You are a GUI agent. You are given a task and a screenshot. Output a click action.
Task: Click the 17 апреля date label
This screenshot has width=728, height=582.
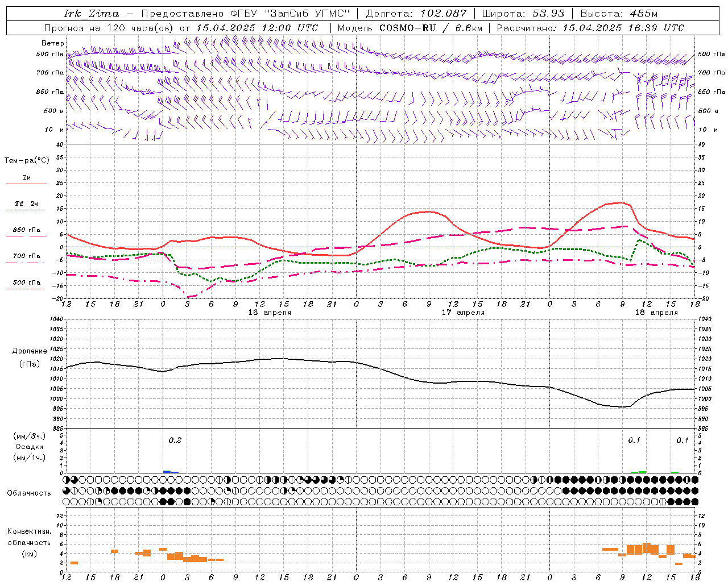coord(463,313)
